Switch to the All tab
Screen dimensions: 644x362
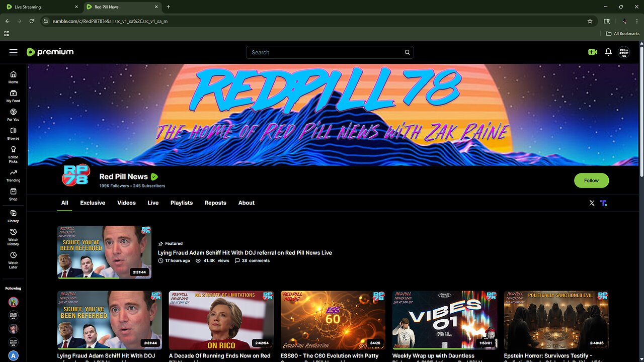point(64,203)
